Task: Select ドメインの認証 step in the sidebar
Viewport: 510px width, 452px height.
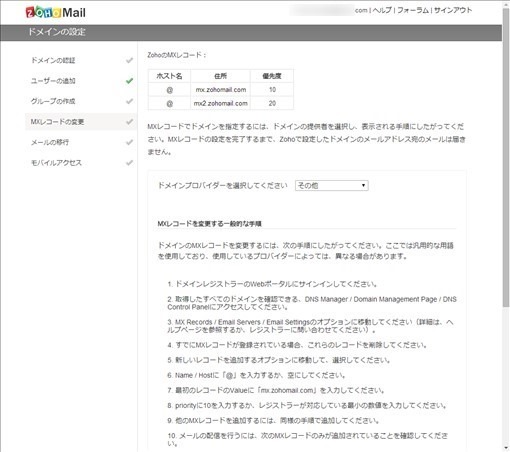Action: pos(53,60)
